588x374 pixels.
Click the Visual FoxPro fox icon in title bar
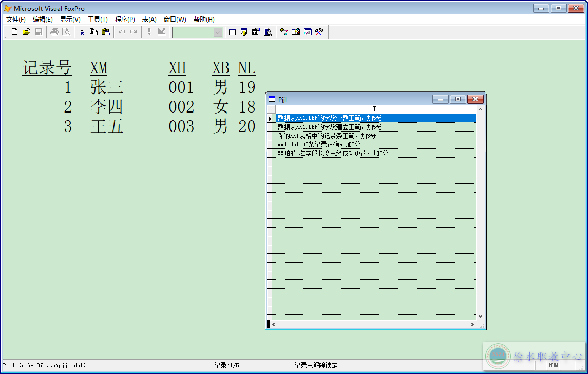[8, 8]
